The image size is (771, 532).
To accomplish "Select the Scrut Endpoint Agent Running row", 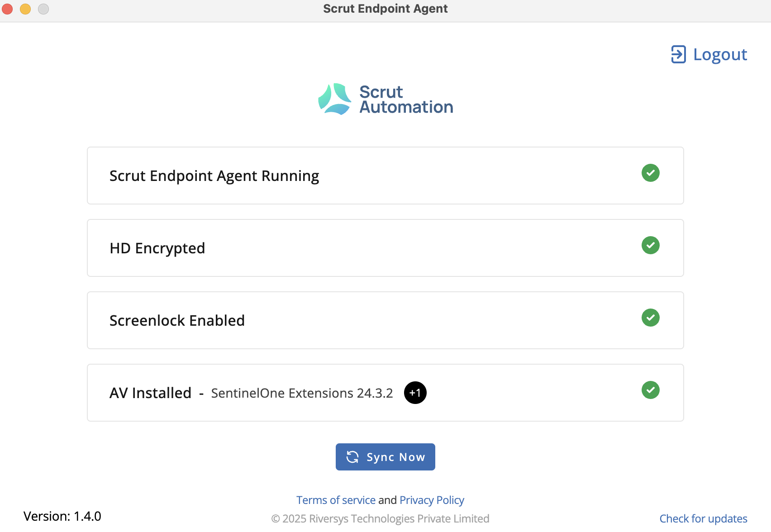I will [x=385, y=176].
